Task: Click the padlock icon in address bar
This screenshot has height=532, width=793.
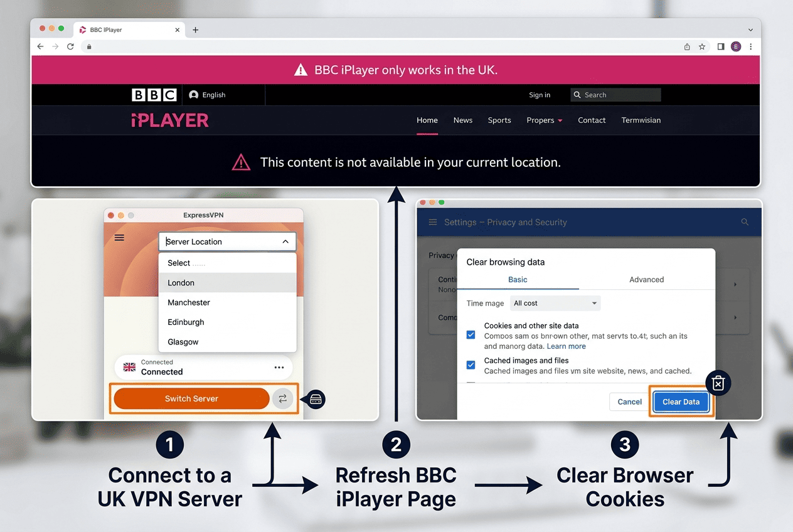Action: coord(89,46)
